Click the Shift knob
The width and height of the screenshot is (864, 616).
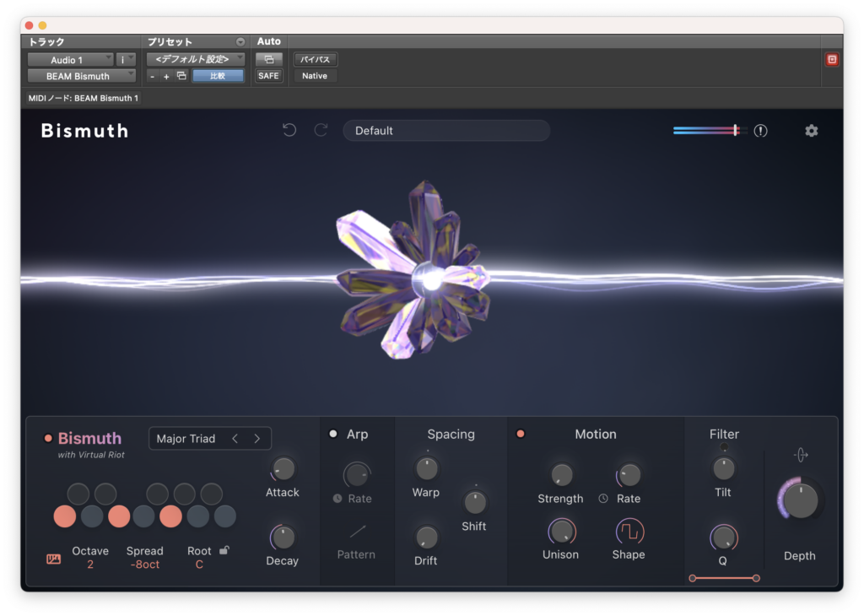click(x=474, y=502)
